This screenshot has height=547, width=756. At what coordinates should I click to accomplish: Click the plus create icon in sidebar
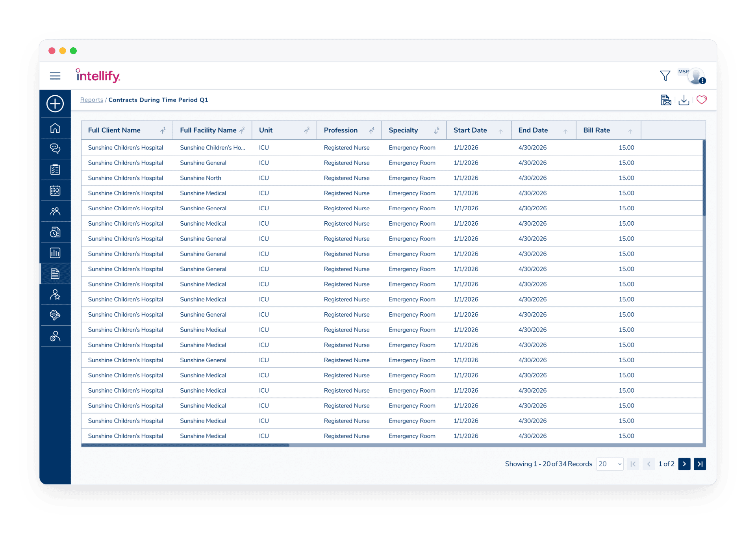(55, 104)
